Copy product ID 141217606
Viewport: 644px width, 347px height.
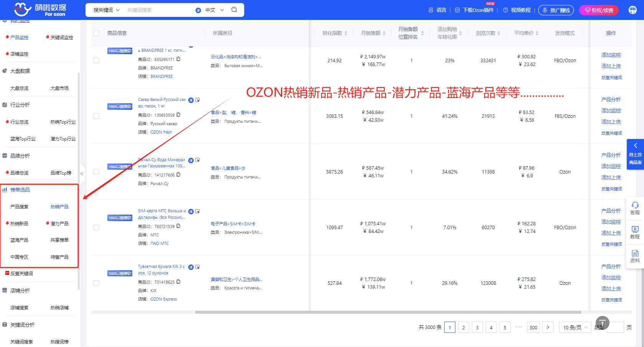178,175
